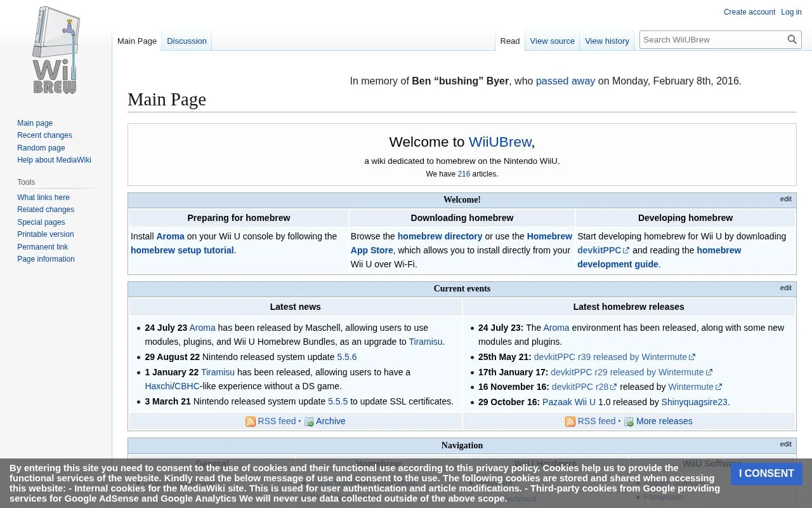Open homebrew setup tutorial link
This screenshot has height=508, width=812.
coord(182,250)
